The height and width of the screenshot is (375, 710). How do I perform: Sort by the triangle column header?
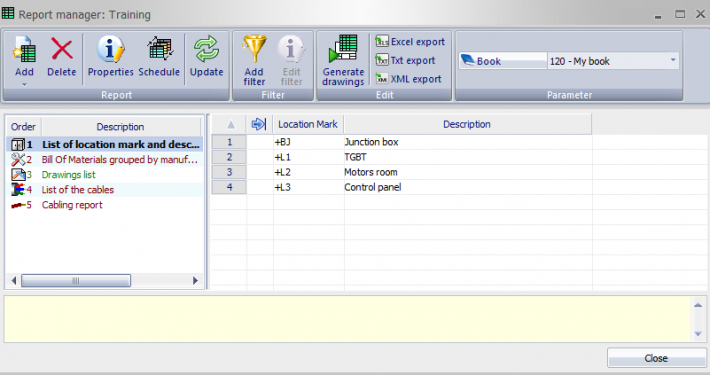click(230, 124)
